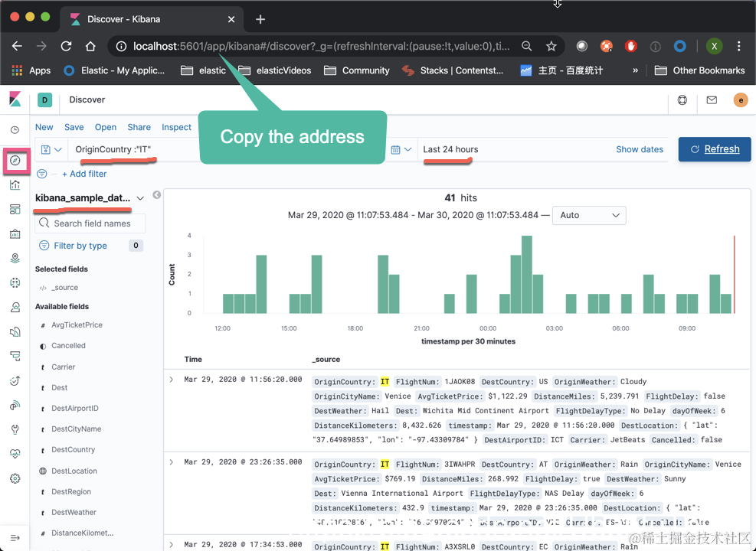
Task: Select the DestWeather field
Action: (x=74, y=513)
